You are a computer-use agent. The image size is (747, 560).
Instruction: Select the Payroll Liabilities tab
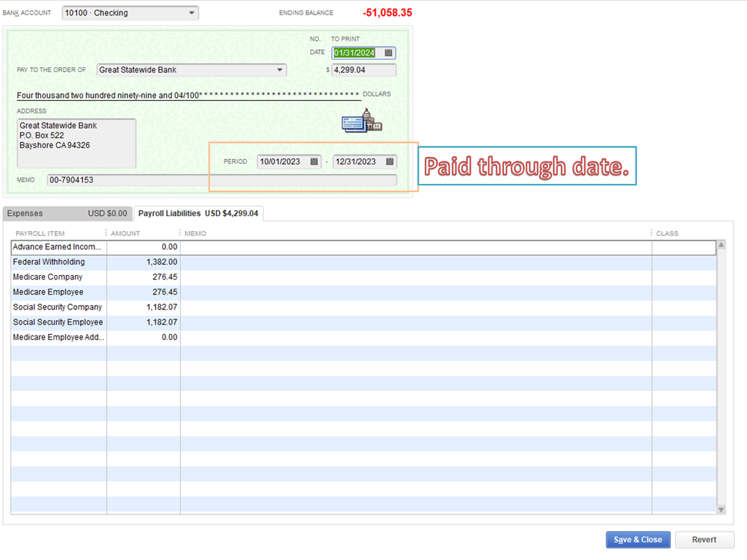(x=198, y=213)
